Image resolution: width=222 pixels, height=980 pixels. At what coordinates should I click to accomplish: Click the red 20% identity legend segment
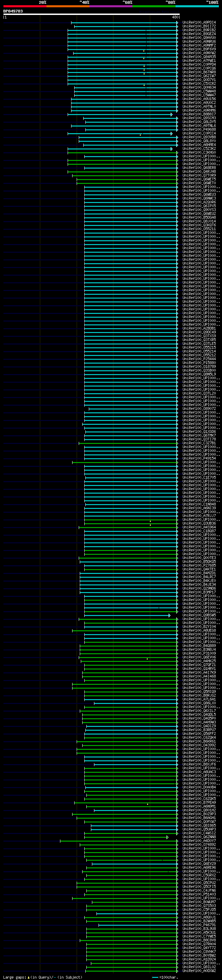(25, 6)
